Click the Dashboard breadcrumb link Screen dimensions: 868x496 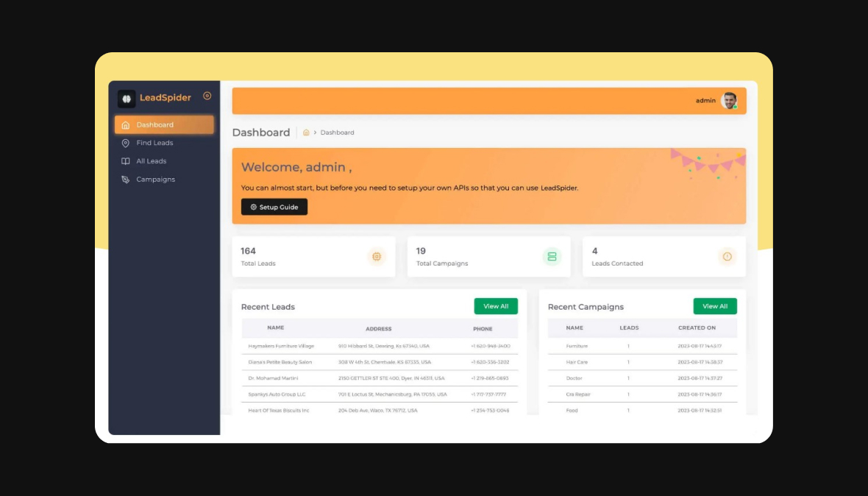[337, 132]
